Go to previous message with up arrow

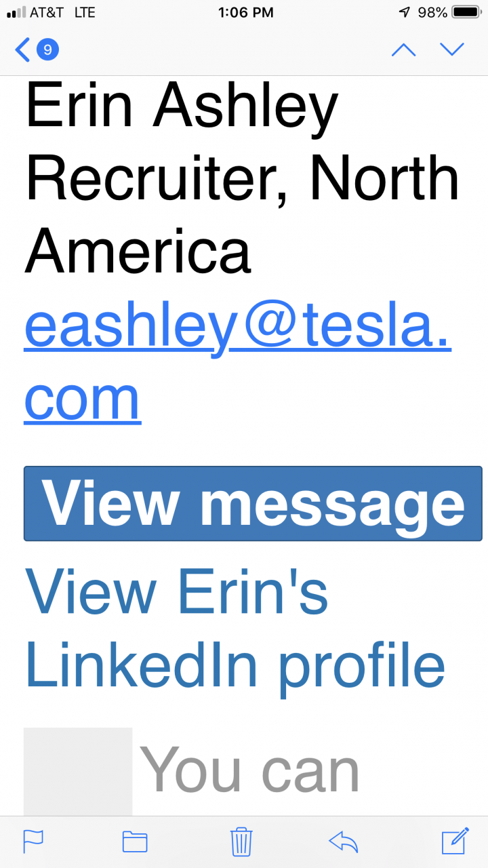coord(404,50)
